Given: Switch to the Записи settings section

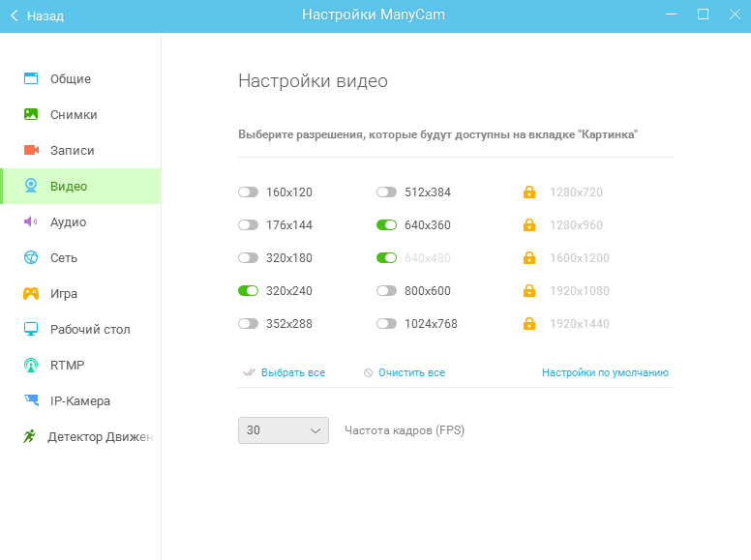Looking at the screenshot, I should click(80, 150).
